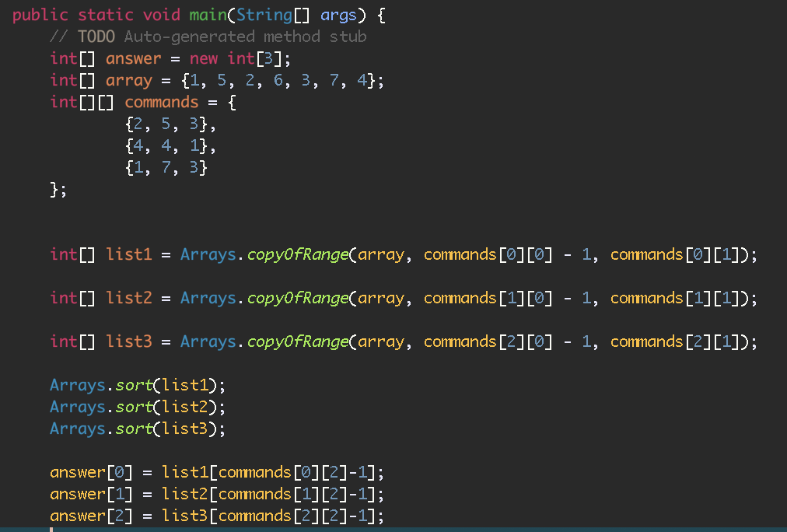Click the 'static' keyword in the method signature

pyautogui.click(x=106, y=15)
